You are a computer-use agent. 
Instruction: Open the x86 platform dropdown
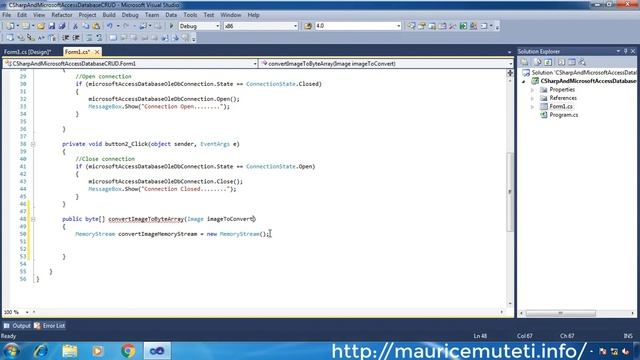pos(296,26)
